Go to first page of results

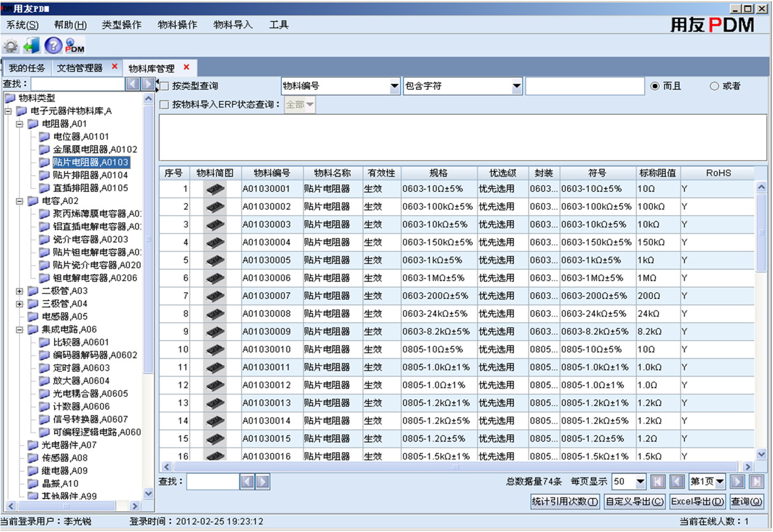point(658,481)
